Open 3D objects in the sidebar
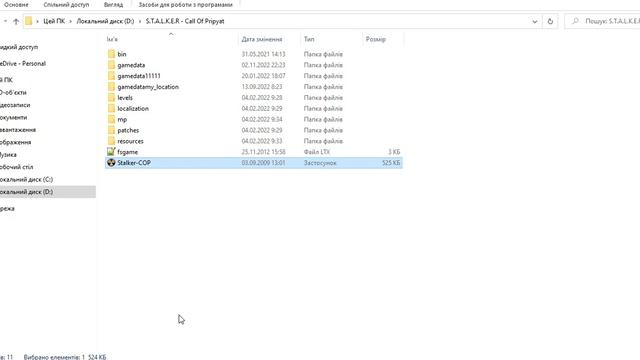This screenshot has width=640, height=360. tap(13, 93)
